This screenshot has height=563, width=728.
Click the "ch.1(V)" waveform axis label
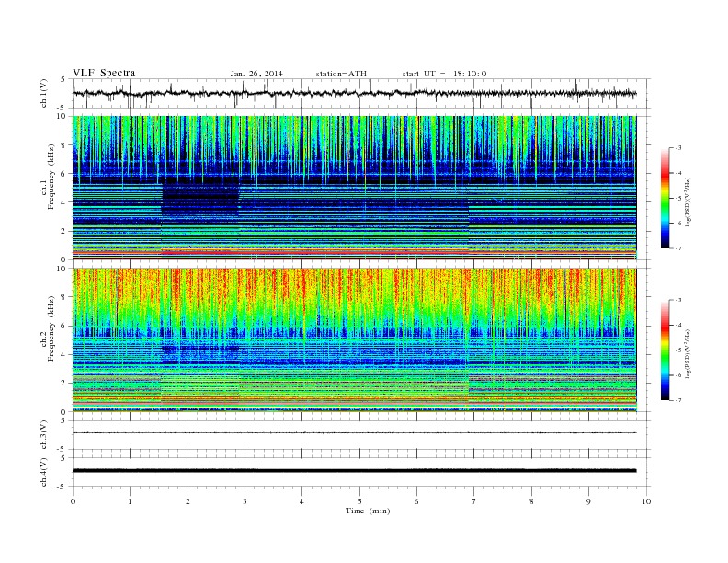coord(44,93)
